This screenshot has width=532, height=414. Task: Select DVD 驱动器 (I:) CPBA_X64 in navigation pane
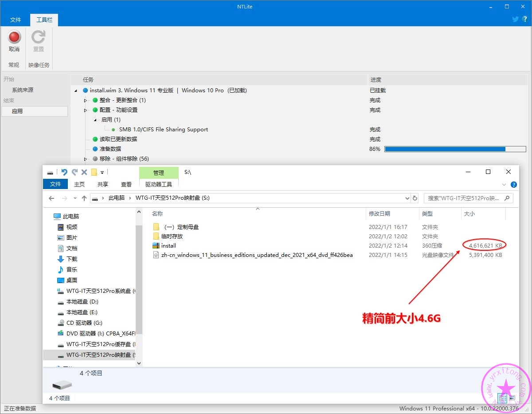(x=96, y=334)
